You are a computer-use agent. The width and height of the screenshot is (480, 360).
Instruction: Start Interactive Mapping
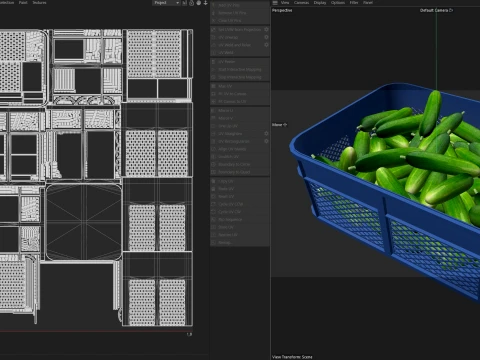click(x=239, y=69)
